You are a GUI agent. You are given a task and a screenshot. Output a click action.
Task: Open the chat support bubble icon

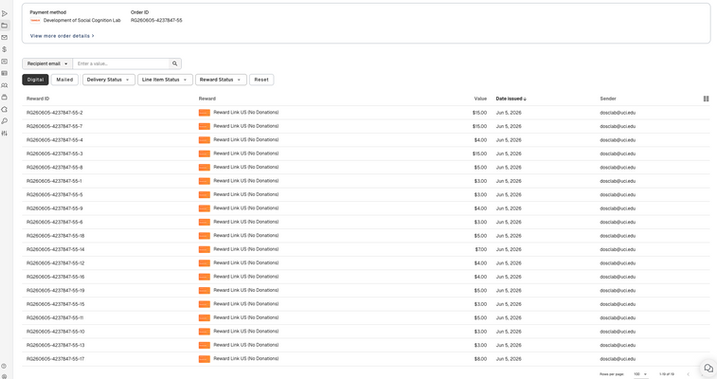[708, 368]
